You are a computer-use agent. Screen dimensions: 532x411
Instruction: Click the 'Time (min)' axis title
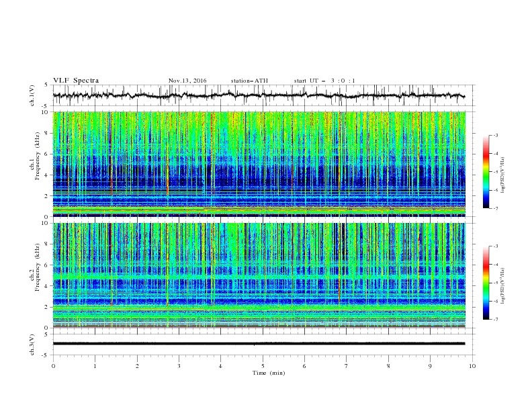(x=269, y=373)
